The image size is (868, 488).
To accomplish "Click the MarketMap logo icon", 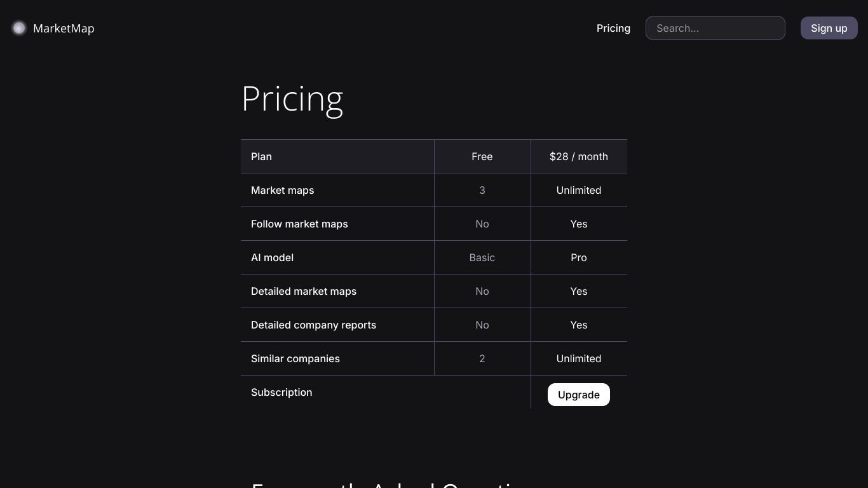I will coord(19,28).
